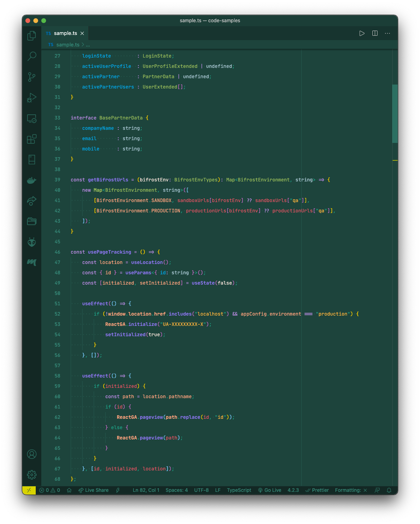420x524 pixels.
Task: Toggle the Explorer sidebar
Action: (x=32, y=36)
